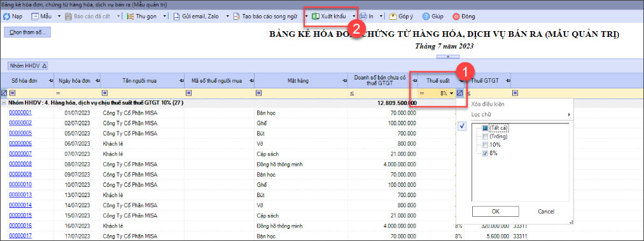The width and height of the screenshot is (644, 241).
Task: Click the Đóng close report button
Action: (464, 17)
